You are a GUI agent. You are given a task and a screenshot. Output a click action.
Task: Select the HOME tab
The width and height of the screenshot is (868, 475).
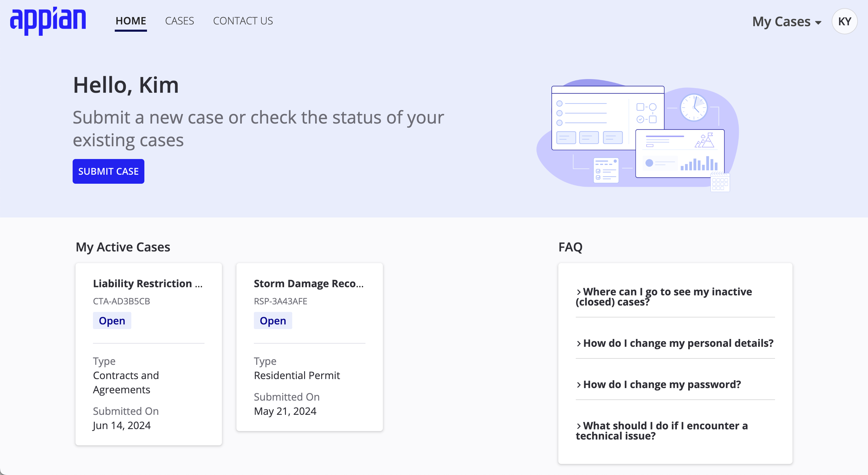click(130, 20)
